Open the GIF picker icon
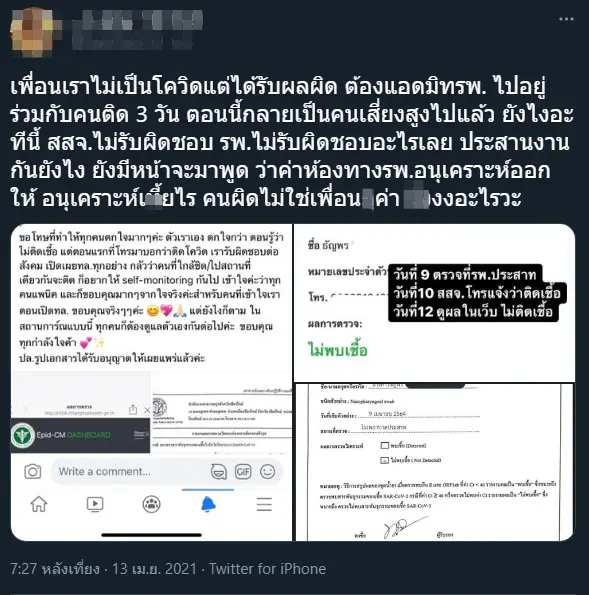Viewport: 589px width, 595px height. 243,472
